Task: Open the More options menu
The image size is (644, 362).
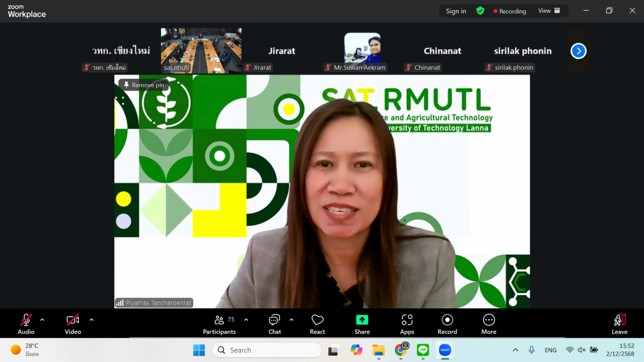Action: click(488, 324)
